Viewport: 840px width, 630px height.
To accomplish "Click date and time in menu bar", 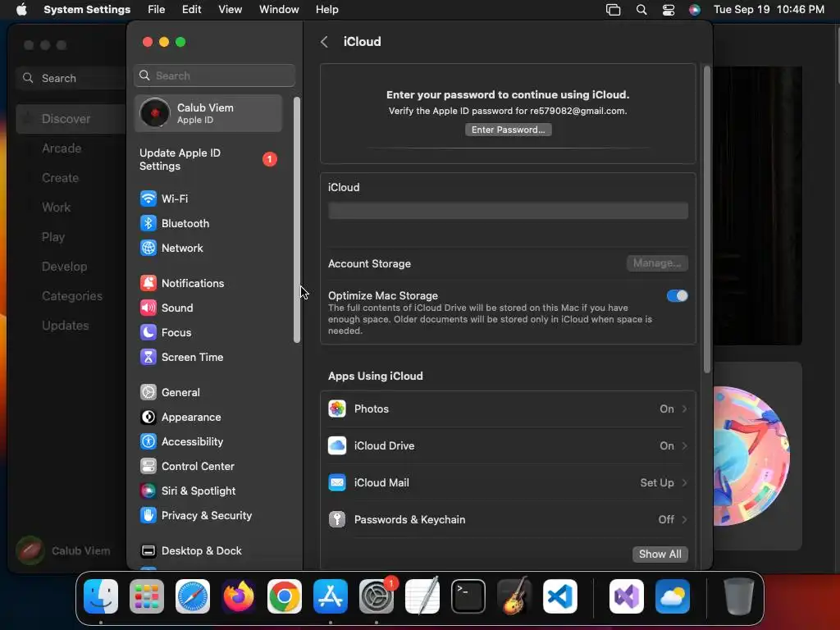I will (769, 10).
